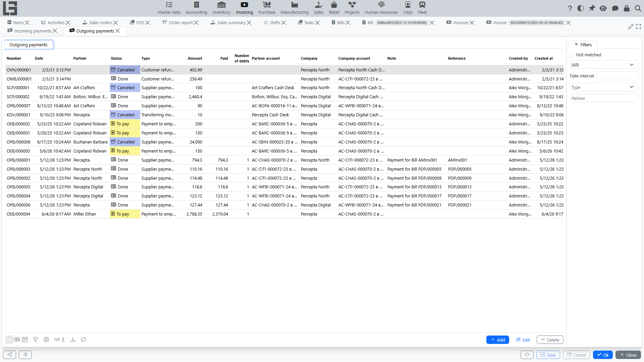Click the lock icon in top bar
The image size is (644, 362).
[x=627, y=8]
